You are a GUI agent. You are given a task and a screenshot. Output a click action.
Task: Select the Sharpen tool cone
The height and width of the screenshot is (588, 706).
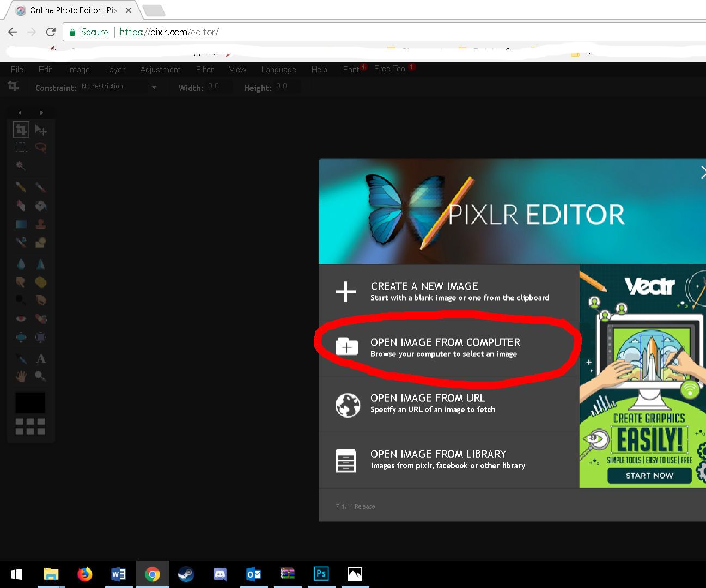click(x=41, y=264)
